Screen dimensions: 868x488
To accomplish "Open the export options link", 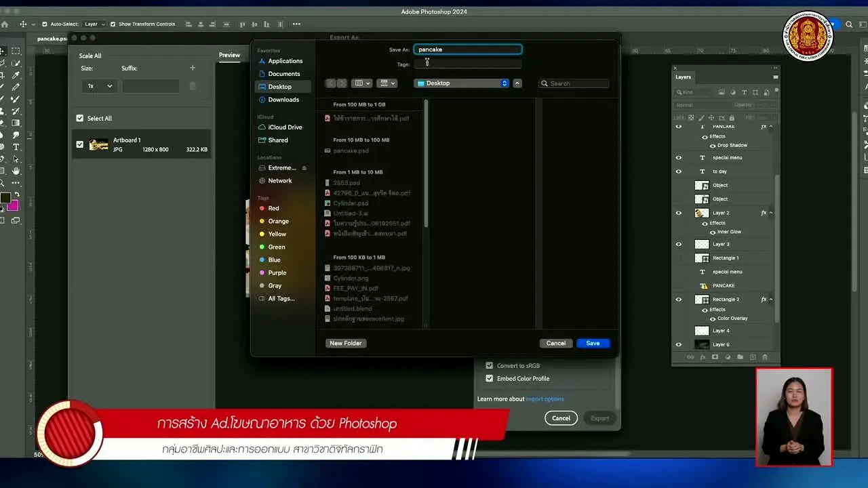I will (x=545, y=399).
